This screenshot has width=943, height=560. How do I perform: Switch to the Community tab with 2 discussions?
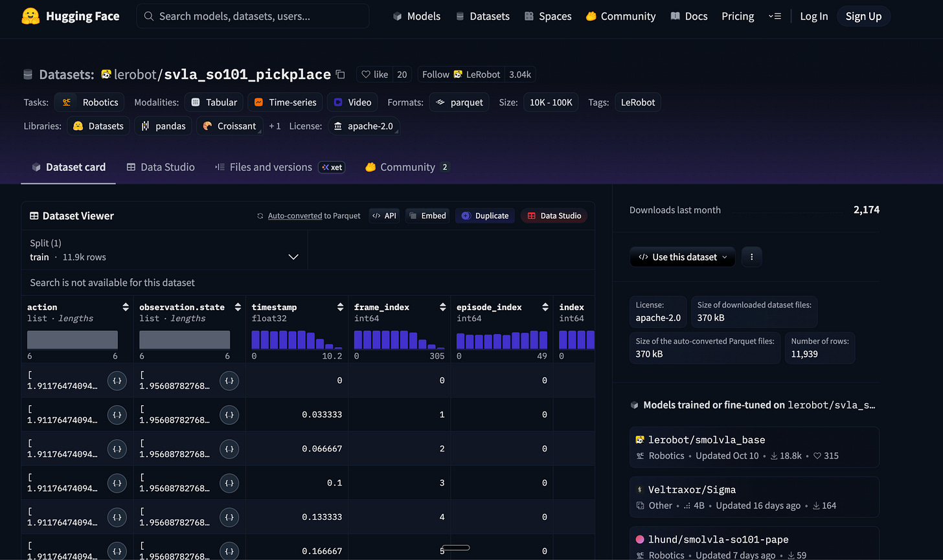point(407,167)
